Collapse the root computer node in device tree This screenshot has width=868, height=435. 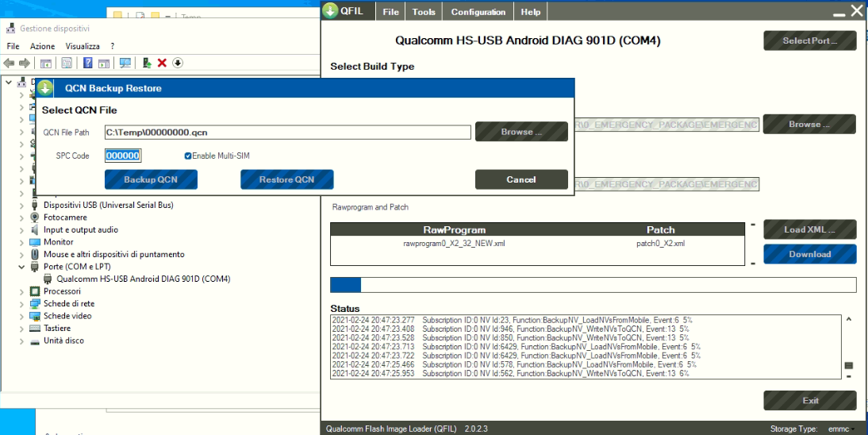coord(8,82)
